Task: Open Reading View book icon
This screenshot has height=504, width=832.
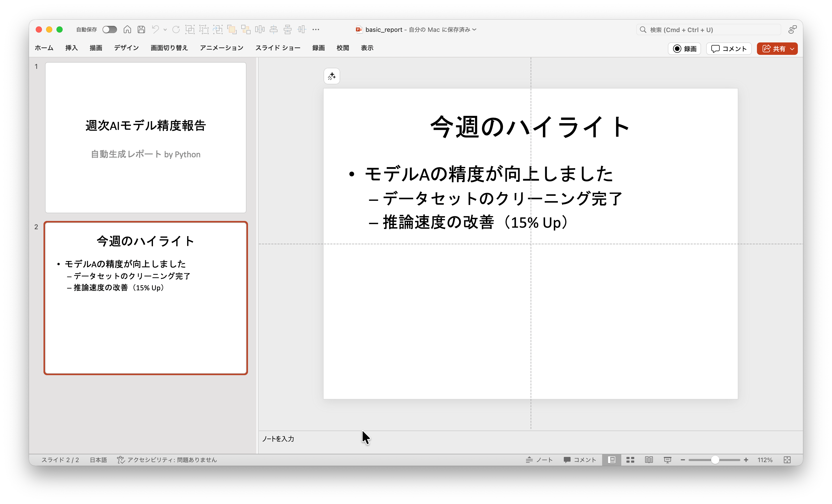Action: coord(649,460)
